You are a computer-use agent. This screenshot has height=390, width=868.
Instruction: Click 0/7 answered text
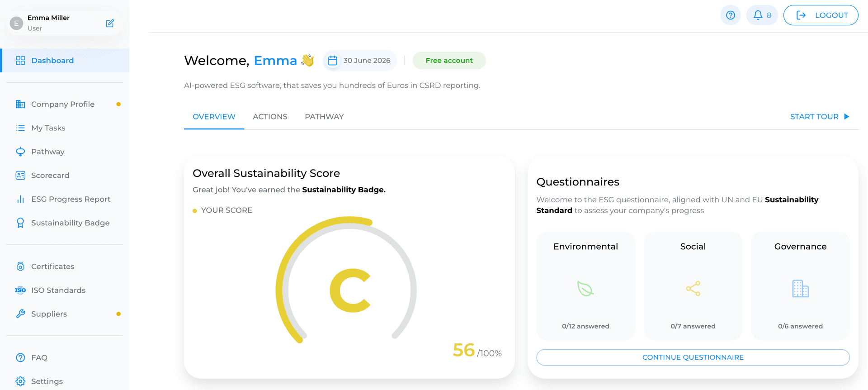click(693, 326)
